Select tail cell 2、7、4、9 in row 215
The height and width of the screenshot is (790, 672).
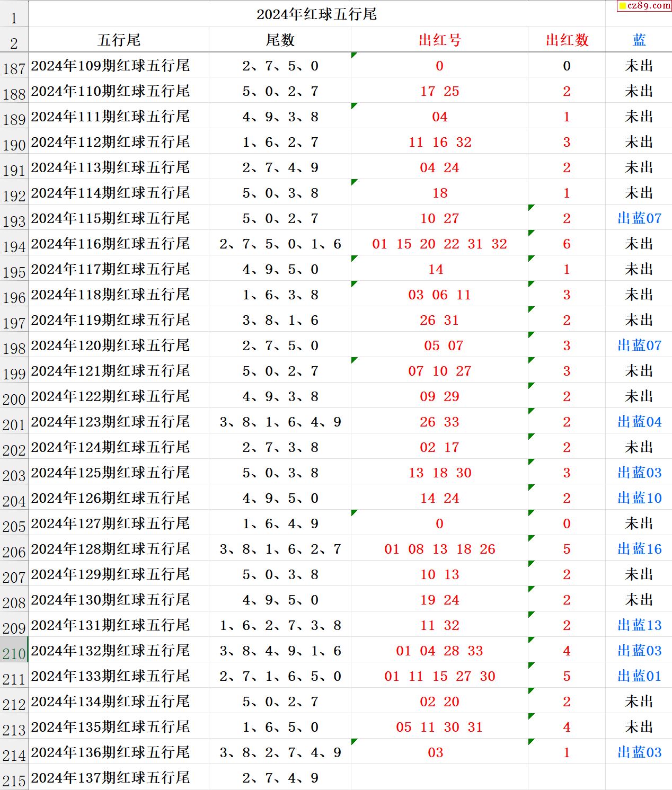280,778
